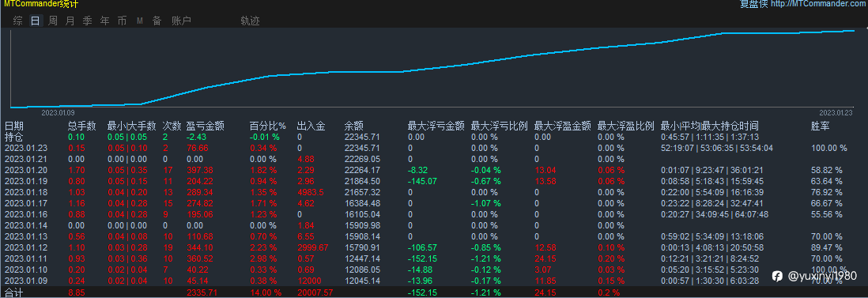This screenshot has height=298, width=868.
Task: Click the floating loss value -106.57
Action: tap(422, 247)
